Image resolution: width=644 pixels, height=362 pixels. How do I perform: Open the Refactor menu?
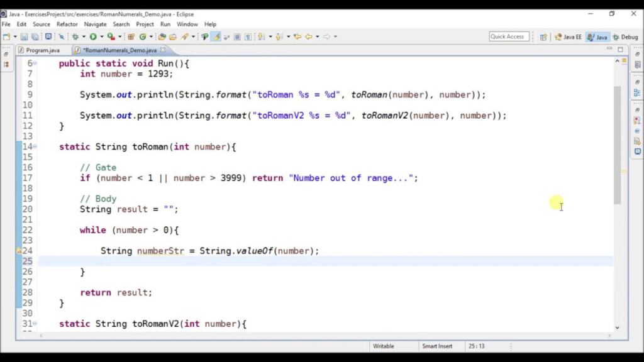67,25
